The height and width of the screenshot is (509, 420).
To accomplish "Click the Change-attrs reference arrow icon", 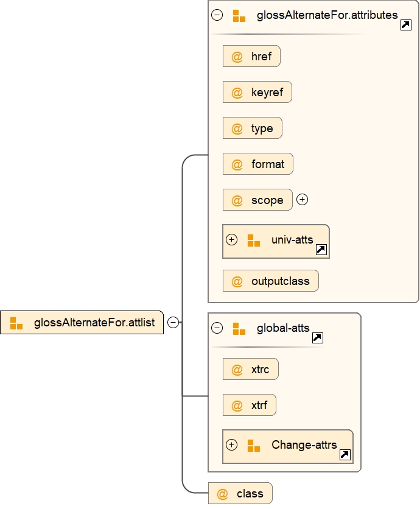I will pyautogui.click(x=345, y=454).
